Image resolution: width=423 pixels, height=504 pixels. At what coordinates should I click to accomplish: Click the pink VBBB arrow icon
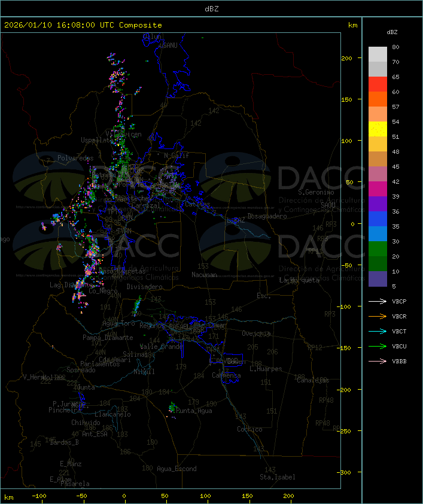coord(378,361)
